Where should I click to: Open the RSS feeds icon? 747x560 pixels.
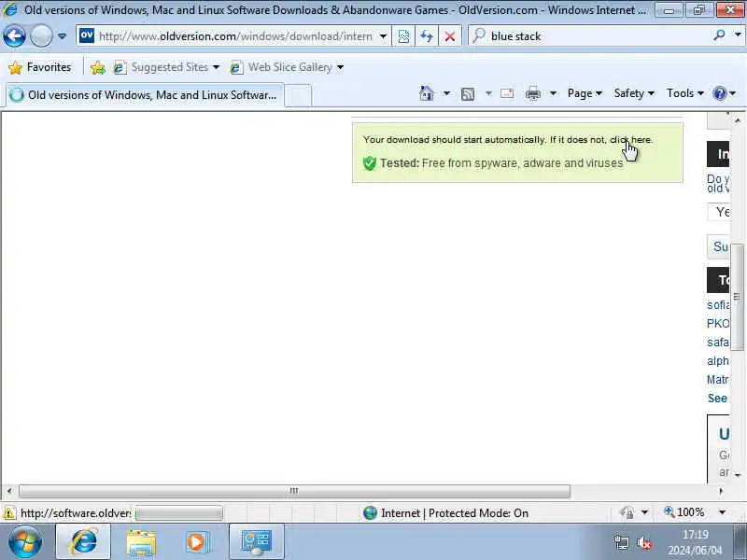[x=468, y=94]
